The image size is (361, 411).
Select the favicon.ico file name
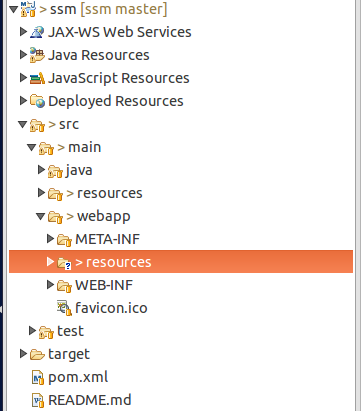pyautogui.click(x=111, y=308)
